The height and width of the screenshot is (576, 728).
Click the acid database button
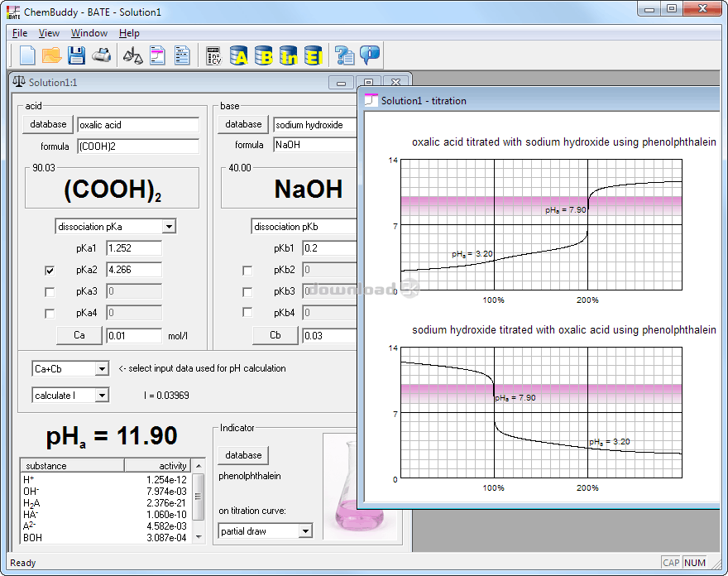48,124
